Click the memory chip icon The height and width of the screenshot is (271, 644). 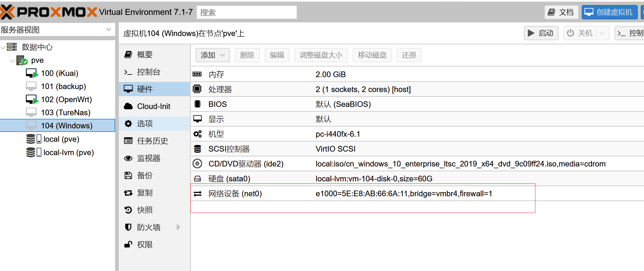(197, 74)
